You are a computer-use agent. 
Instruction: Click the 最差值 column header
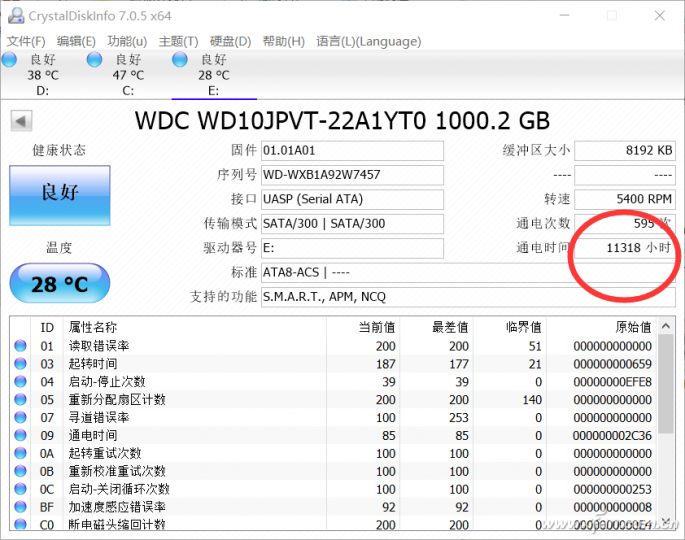tap(450, 327)
